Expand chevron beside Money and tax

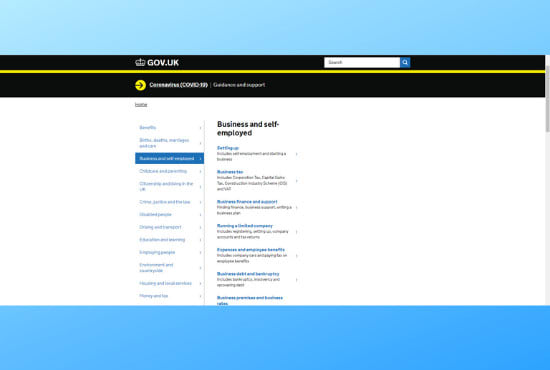pos(201,296)
